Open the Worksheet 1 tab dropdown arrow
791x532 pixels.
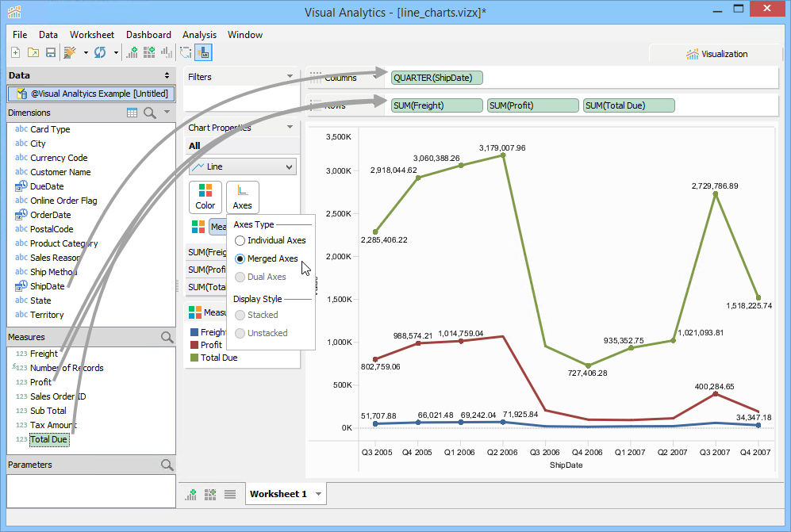(318, 494)
